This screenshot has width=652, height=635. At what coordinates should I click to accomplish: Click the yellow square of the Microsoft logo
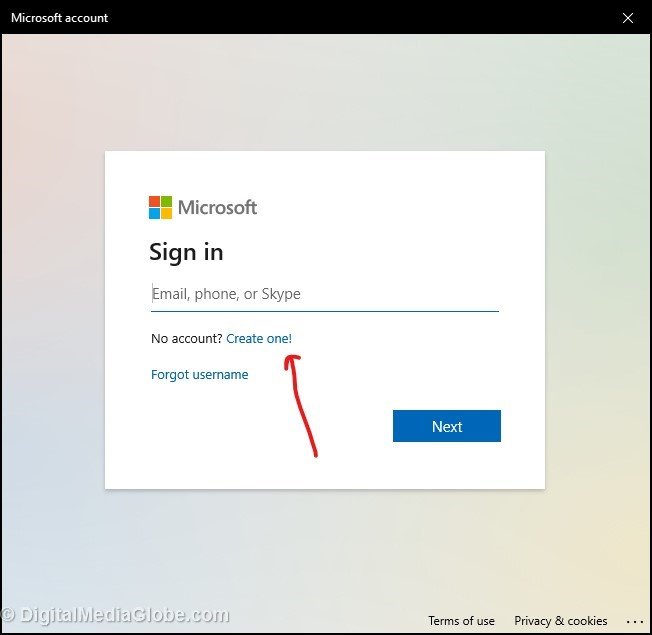click(166, 213)
